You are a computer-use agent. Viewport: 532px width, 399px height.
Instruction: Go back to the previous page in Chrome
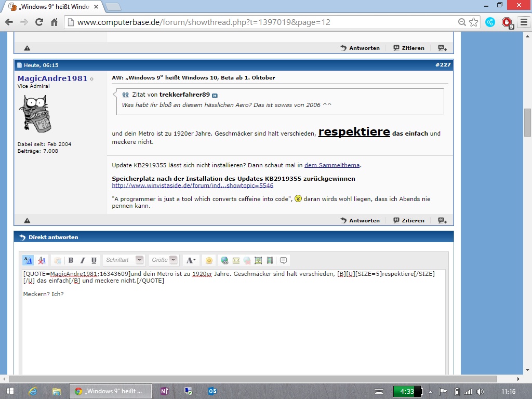tap(9, 22)
